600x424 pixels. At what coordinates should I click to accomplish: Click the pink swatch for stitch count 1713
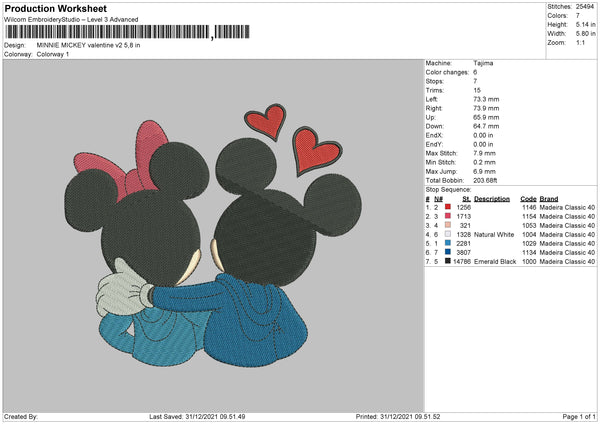447,216
